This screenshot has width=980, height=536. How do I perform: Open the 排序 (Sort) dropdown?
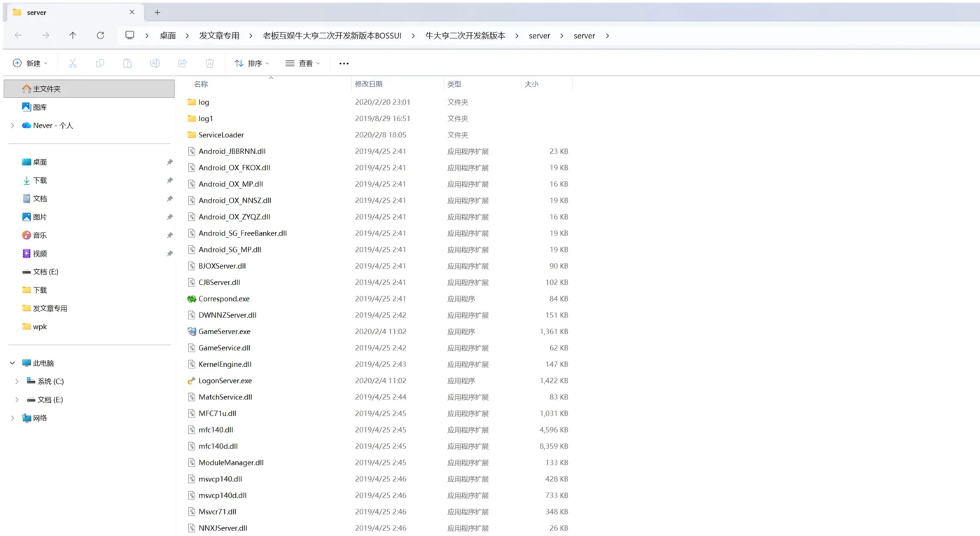[251, 63]
